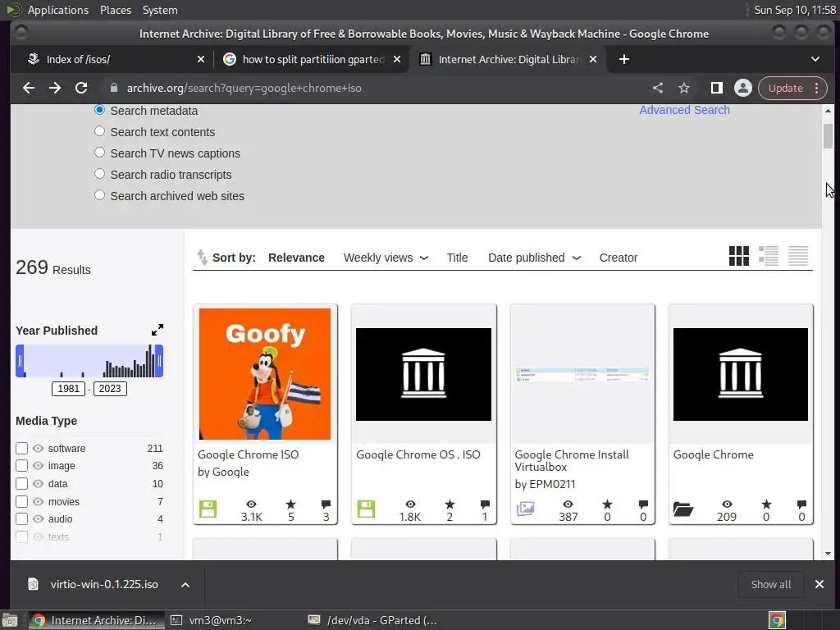Image resolution: width=840 pixels, height=630 pixels.
Task: Click views eye on Google Chrome OS . ISO card
Action: pyautogui.click(x=410, y=504)
